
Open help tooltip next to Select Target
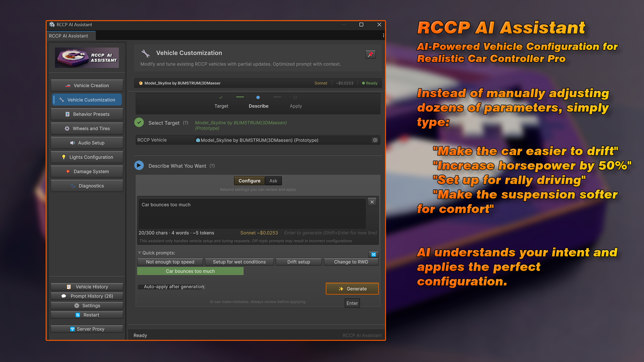point(185,123)
